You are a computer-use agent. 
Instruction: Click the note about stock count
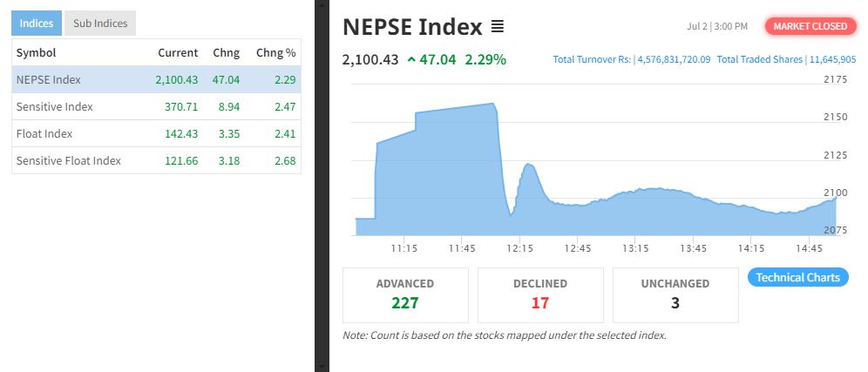coord(505,335)
